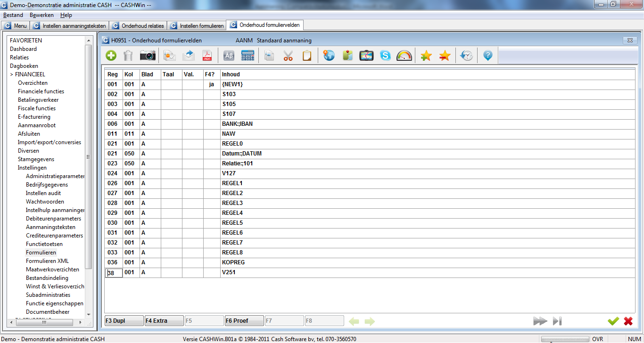Screen dimensions: 644x343
Task: Click the clipboard paste icon
Action: (x=306, y=56)
